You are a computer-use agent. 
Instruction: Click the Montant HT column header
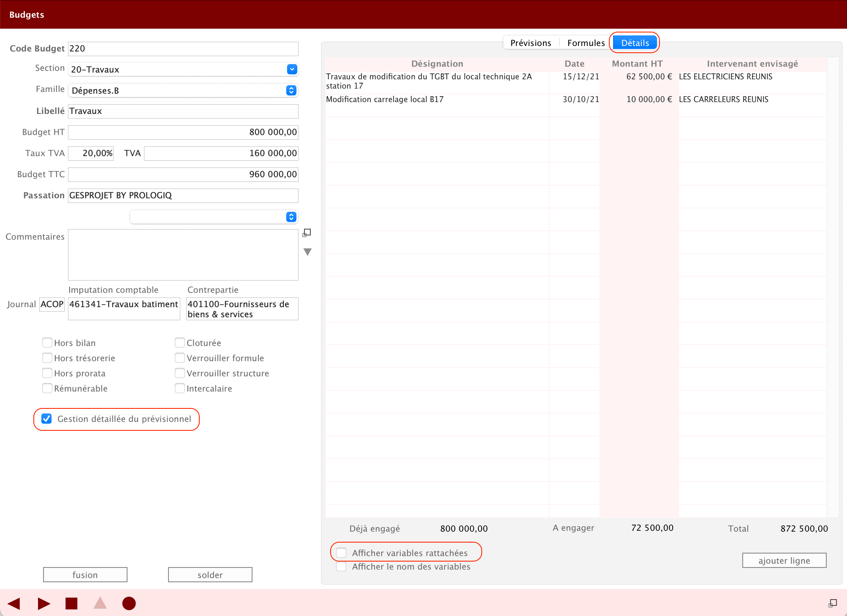[637, 64]
